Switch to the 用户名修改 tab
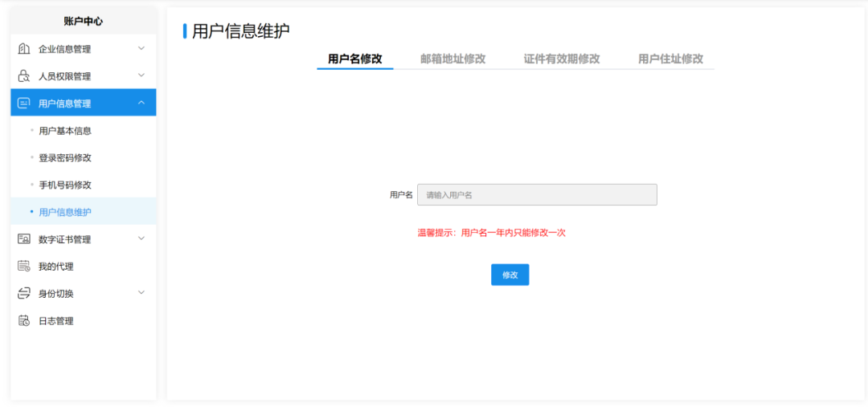The height and width of the screenshot is (407, 868). (x=355, y=59)
